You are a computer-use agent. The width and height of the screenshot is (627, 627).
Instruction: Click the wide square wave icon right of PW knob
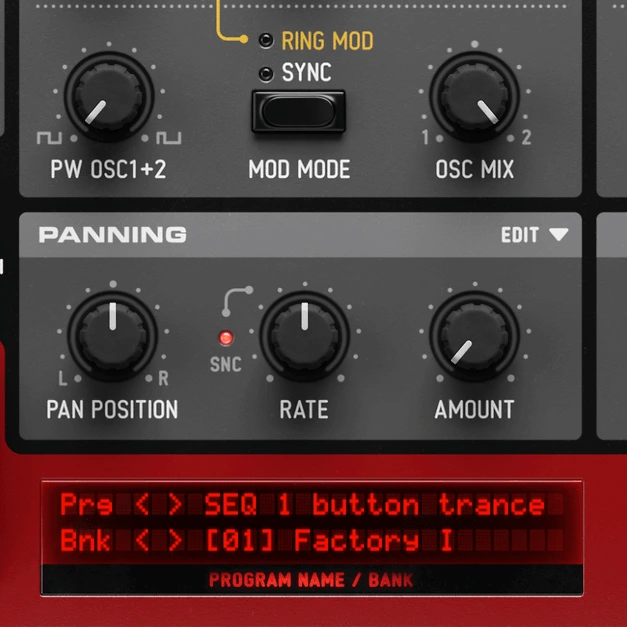coord(168,136)
